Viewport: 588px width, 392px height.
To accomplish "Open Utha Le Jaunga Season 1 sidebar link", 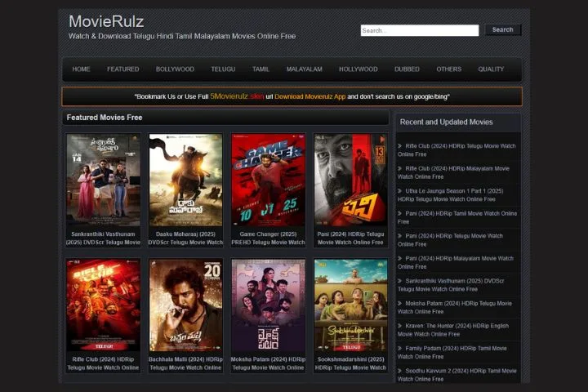I will pos(450,195).
